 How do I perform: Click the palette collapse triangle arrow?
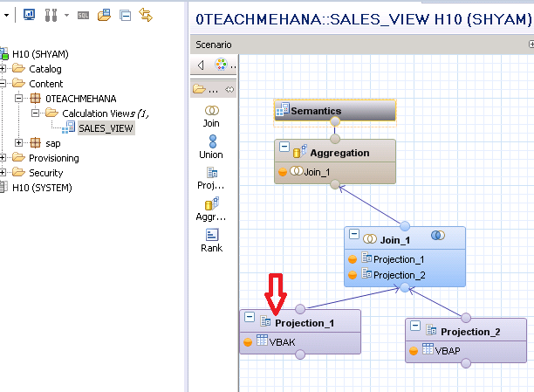pos(201,65)
